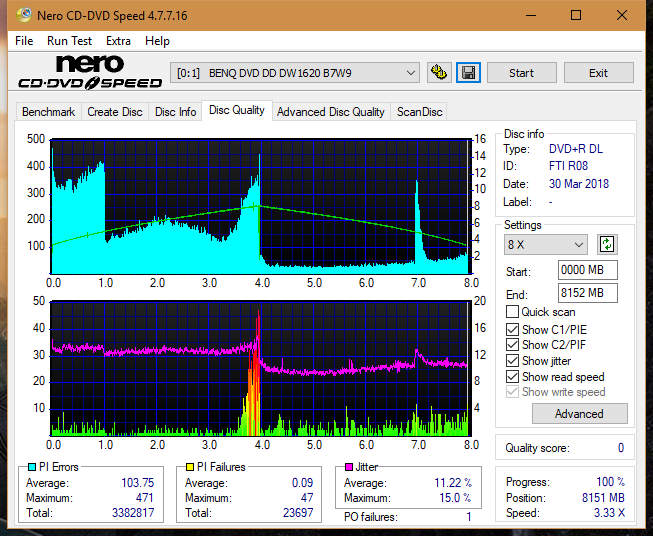Open the BENQ DVD drive selection dropdown
The height and width of the screenshot is (536, 653).
tap(295, 73)
